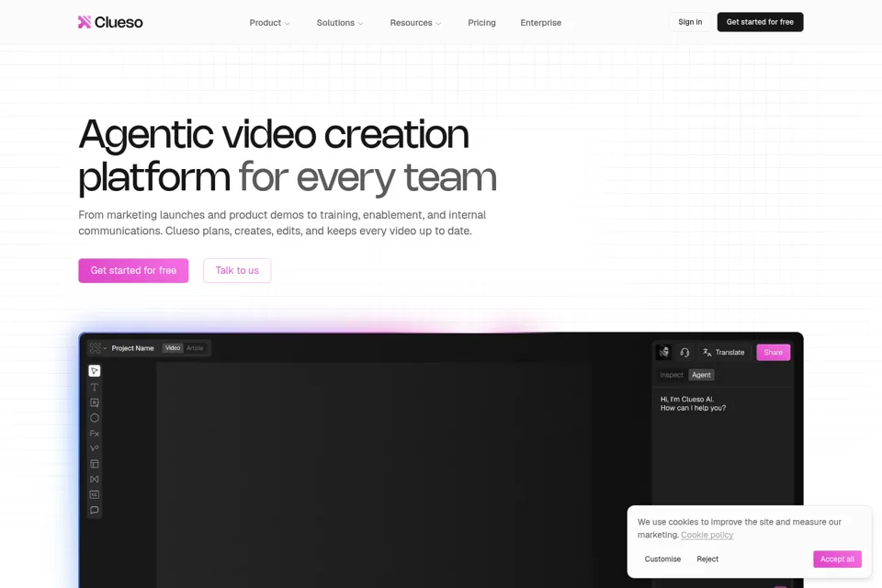Click Customise in cookie banner
Viewport: 882px width, 588px height.
662,560
